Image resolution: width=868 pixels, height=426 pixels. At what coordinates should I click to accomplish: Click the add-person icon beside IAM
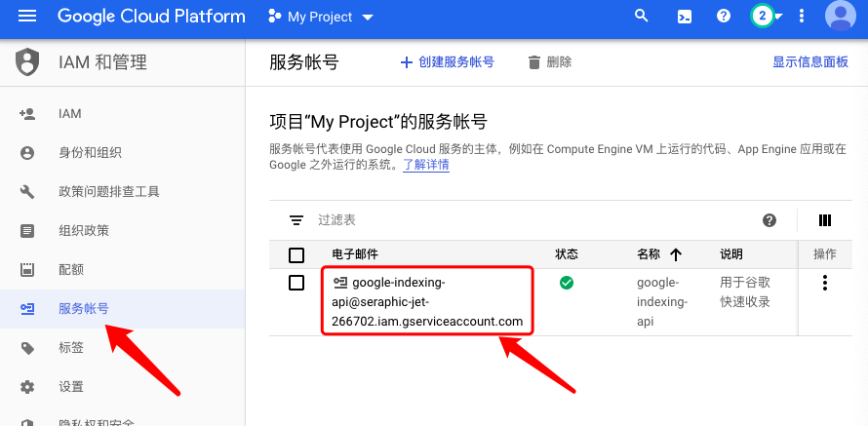pyautogui.click(x=27, y=114)
